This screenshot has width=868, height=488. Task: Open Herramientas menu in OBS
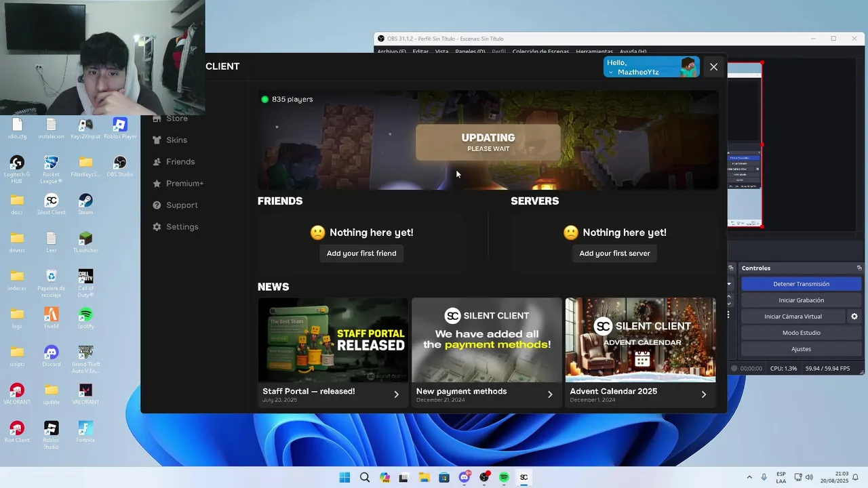[x=594, y=52]
